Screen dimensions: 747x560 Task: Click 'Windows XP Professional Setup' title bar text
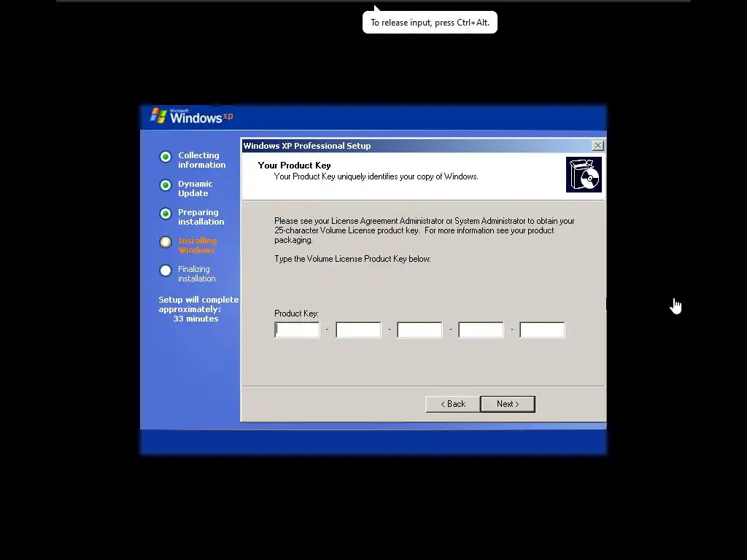pyautogui.click(x=307, y=146)
